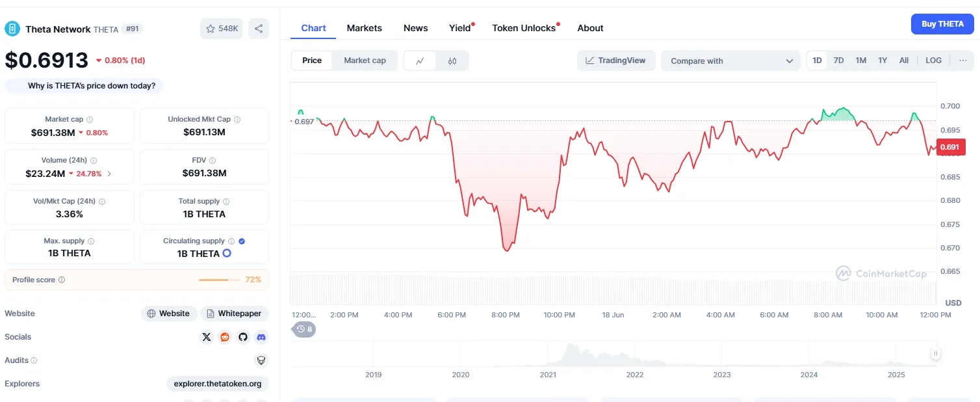
Task: Open the audit shield icon
Action: (x=261, y=360)
